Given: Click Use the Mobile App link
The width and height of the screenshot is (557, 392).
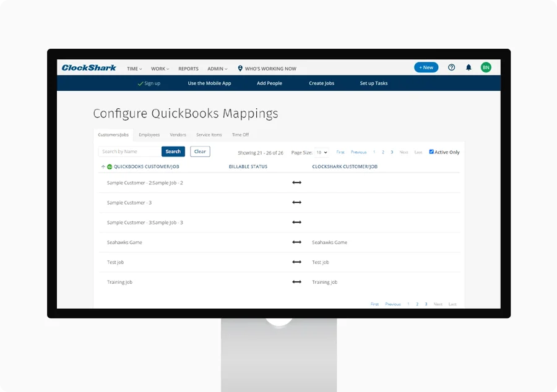Looking at the screenshot, I should (x=209, y=83).
